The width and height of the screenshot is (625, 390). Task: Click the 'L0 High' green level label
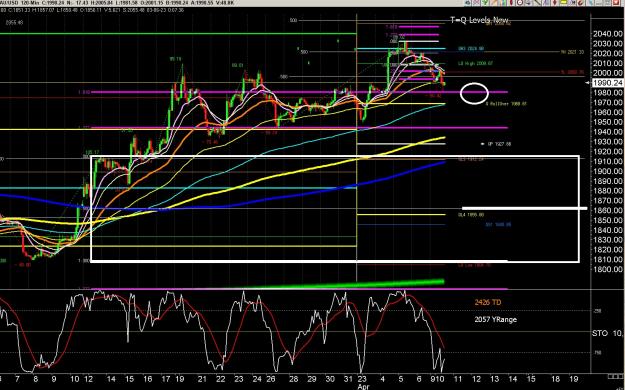(476, 63)
